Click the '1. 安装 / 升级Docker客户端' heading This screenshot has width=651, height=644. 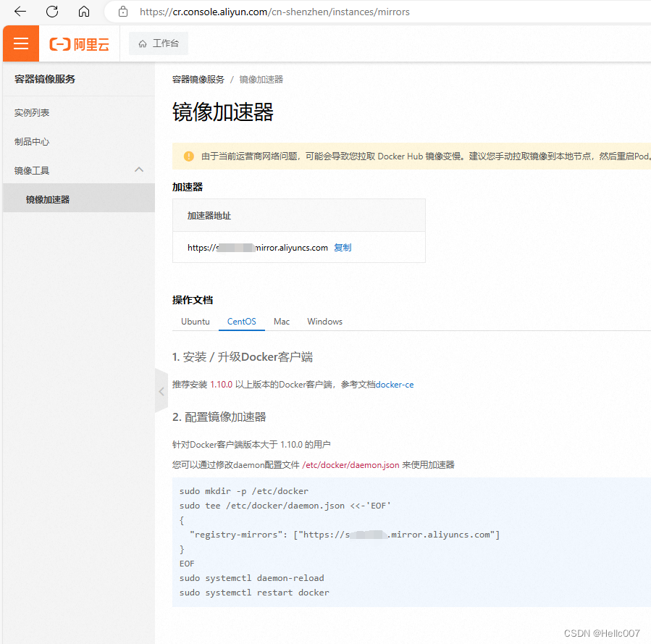243,357
